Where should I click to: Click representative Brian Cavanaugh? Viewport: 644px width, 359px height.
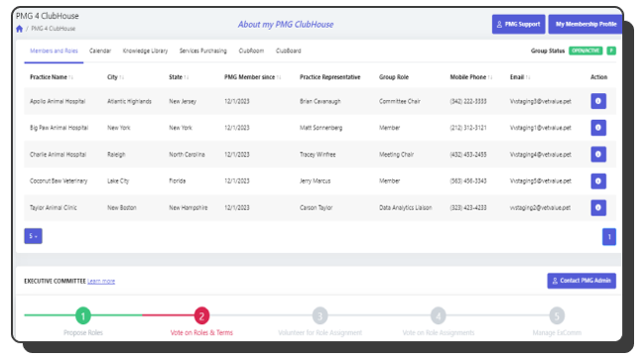coord(321,101)
